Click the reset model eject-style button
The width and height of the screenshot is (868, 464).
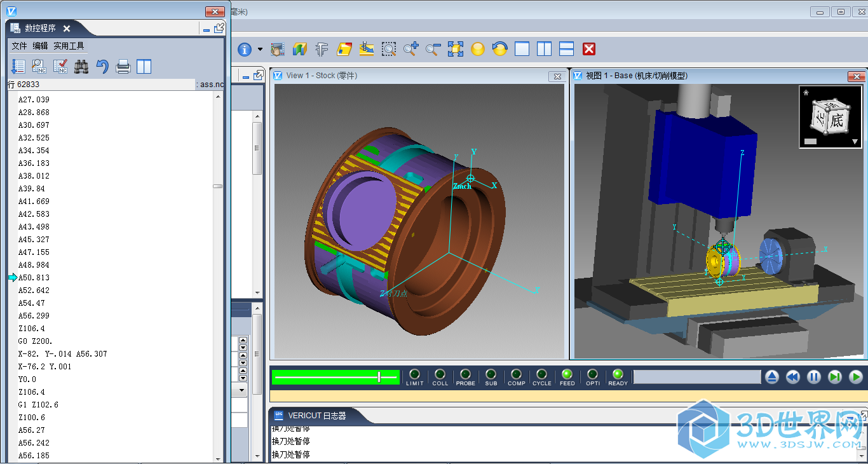tap(771, 377)
